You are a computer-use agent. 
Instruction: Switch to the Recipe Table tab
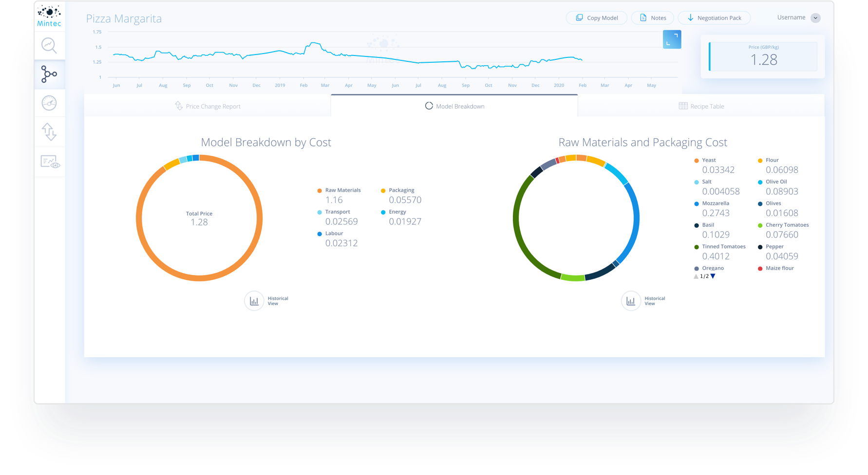(701, 106)
